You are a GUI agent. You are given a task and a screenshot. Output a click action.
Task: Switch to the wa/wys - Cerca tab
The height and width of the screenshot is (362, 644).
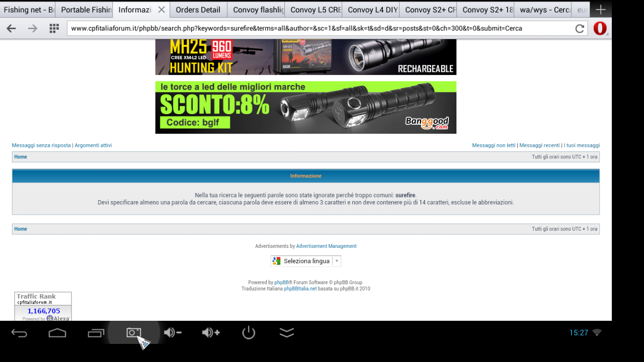point(542,10)
